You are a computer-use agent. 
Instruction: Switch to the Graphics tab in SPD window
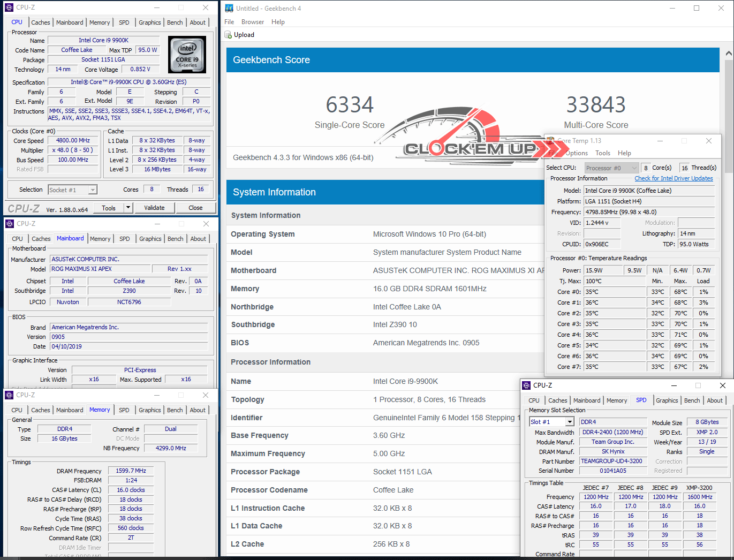[667, 400]
